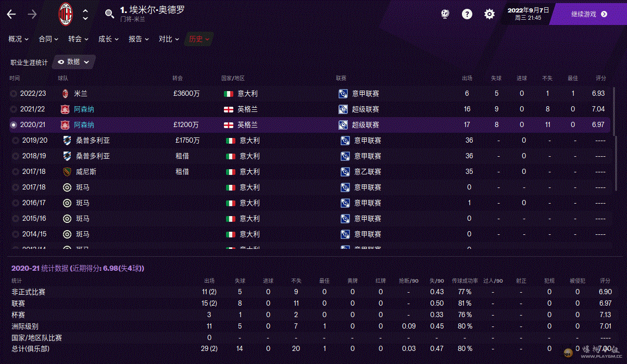The image size is (627, 364).
Task: Click the 继续游戏 continue button
Action: pos(588,14)
